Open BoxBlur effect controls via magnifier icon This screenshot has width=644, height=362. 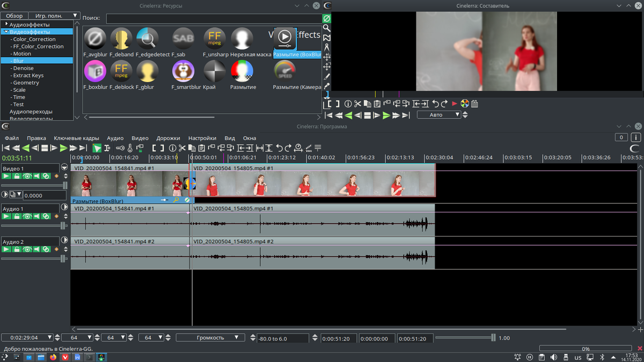(x=176, y=200)
